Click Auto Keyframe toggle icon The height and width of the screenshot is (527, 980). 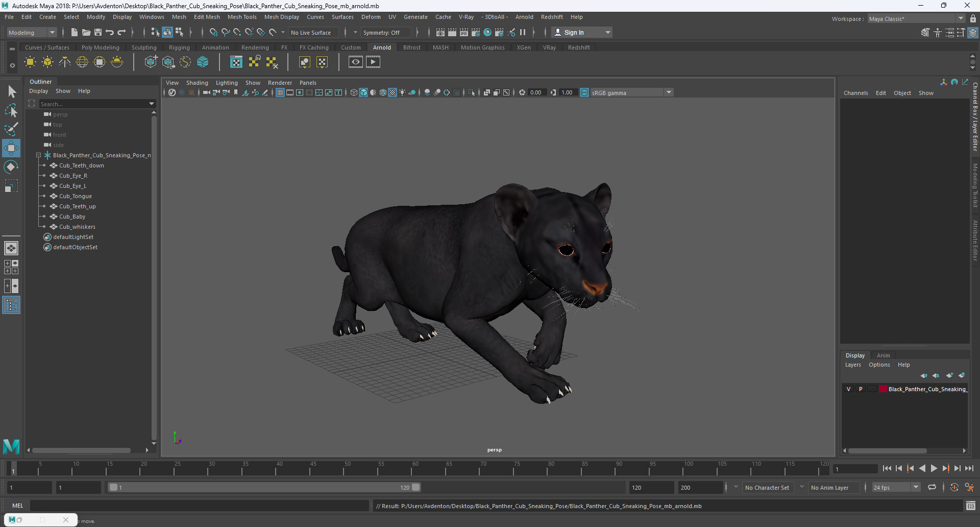954,488
